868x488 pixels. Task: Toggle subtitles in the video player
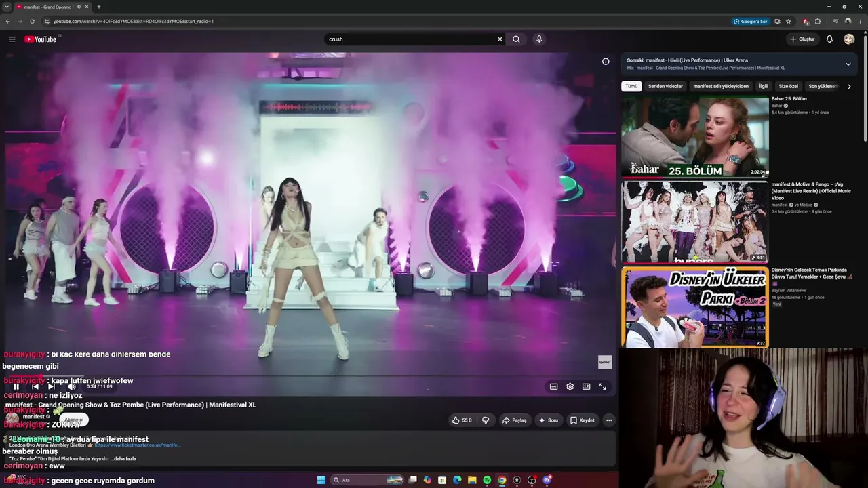click(554, 386)
